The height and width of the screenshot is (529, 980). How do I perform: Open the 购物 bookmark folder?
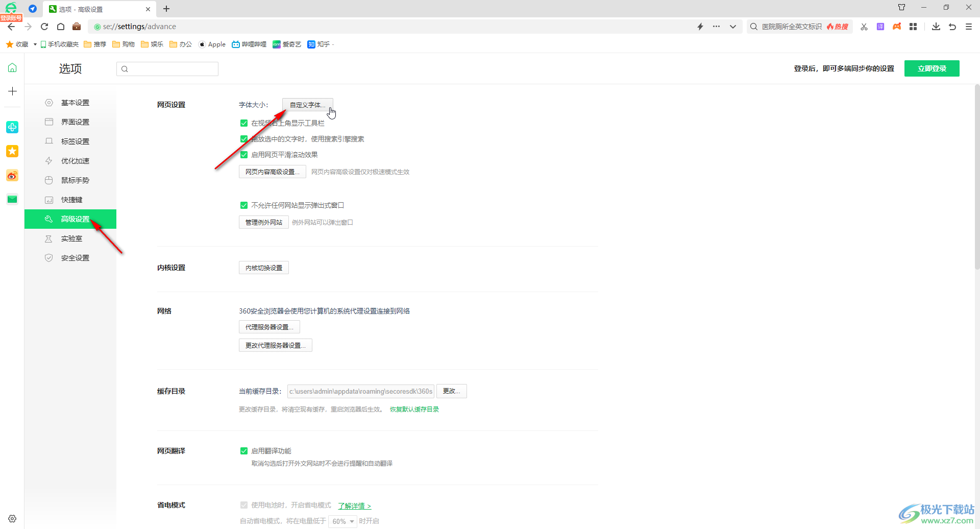124,44
